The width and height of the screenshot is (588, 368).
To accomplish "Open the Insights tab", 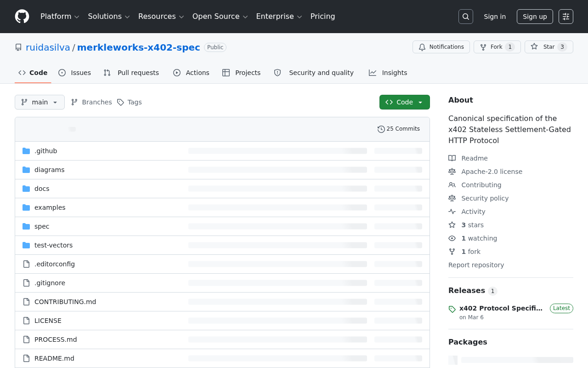I will 388,73.
